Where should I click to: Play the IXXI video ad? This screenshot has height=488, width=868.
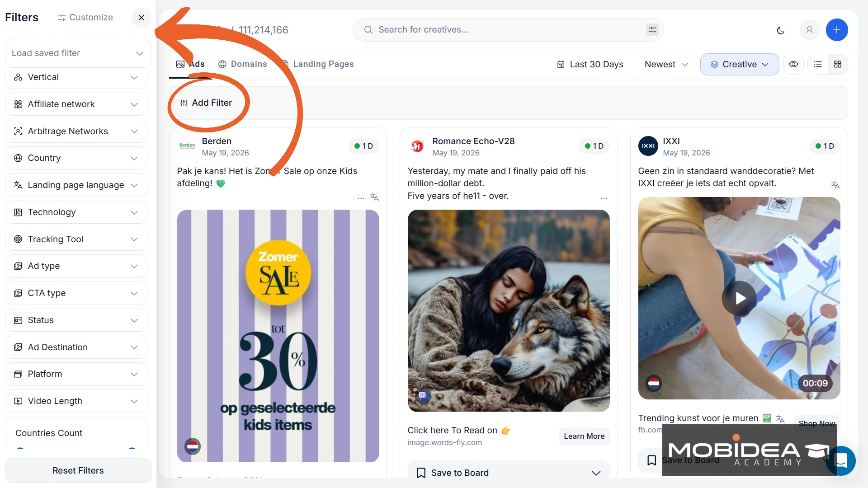739,298
